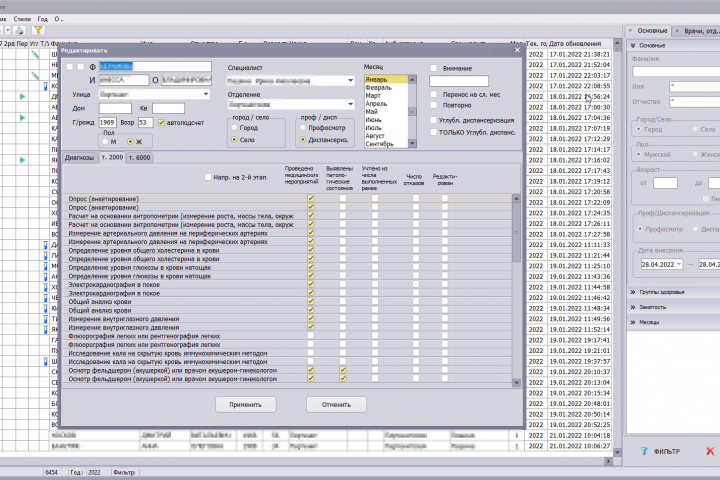Click the printer icon in the toolbar
This screenshot has height=480, width=720.
(19, 30)
